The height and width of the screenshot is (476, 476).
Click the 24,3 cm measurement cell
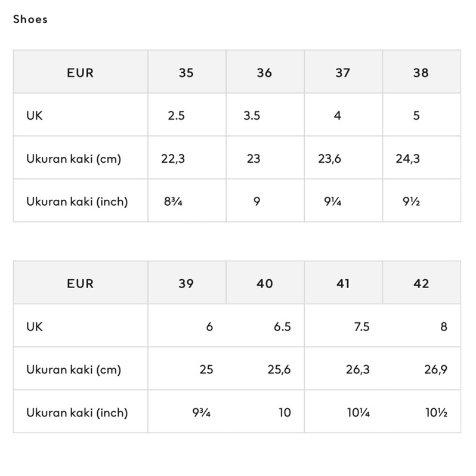pos(407,159)
